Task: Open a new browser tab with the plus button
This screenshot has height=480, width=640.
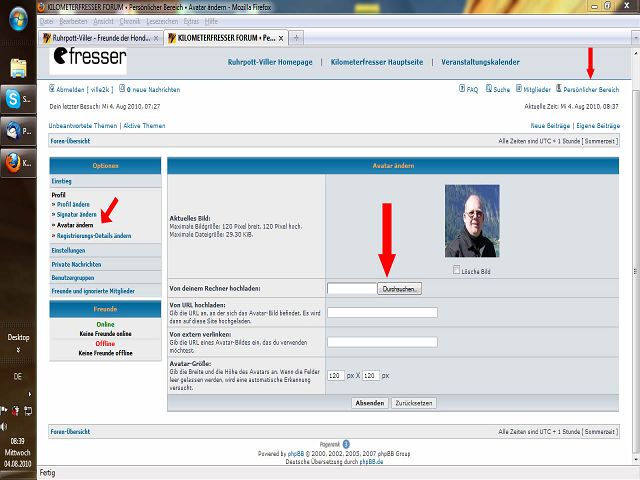Action: [296, 38]
